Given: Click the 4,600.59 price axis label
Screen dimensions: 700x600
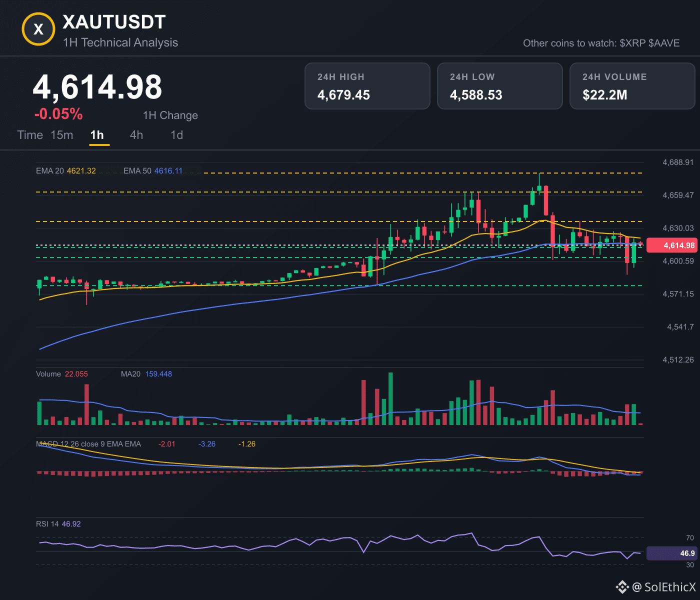Looking at the screenshot, I should [678, 261].
